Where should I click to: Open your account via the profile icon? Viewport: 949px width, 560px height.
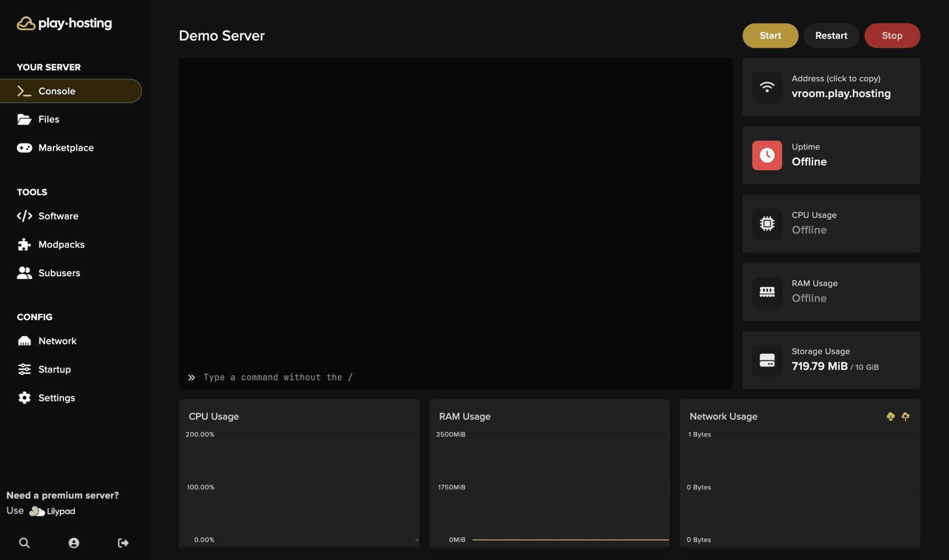tap(74, 543)
